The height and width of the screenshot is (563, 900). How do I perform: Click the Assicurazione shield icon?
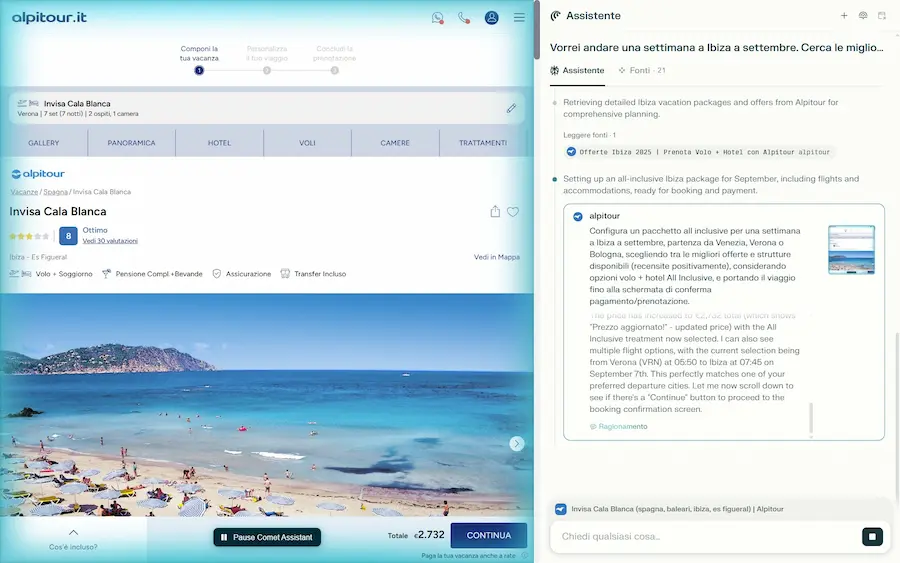click(216, 274)
